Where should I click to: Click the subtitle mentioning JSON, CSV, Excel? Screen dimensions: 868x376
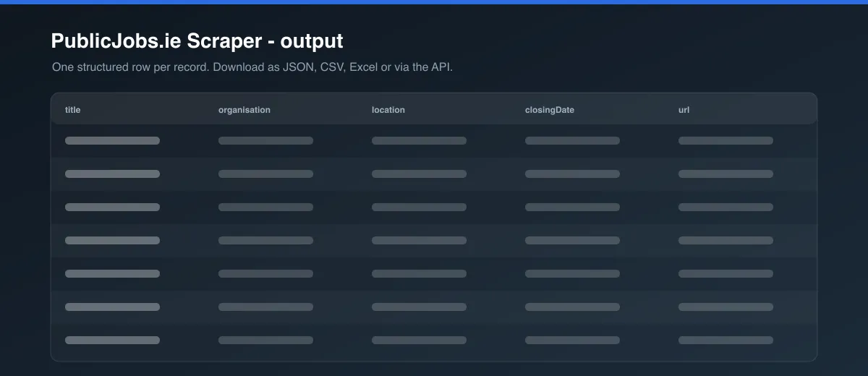click(x=252, y=67)
